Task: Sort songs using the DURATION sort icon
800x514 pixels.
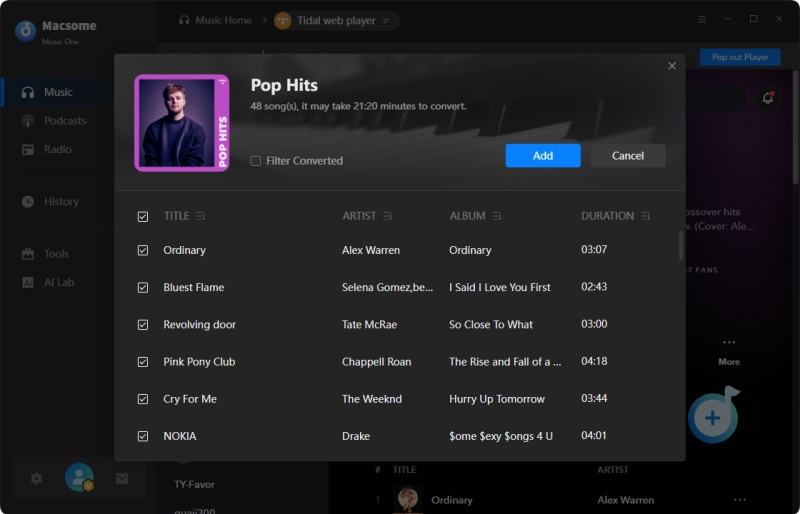Action: (645, 216)
